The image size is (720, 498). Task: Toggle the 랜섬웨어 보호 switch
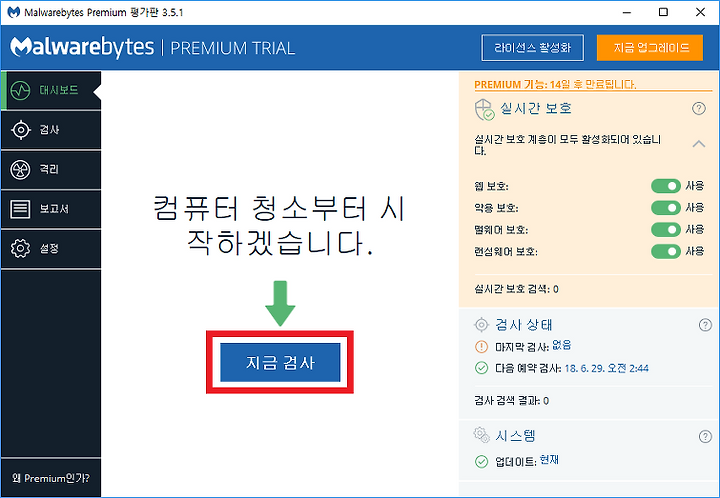[x=666, y=252]
